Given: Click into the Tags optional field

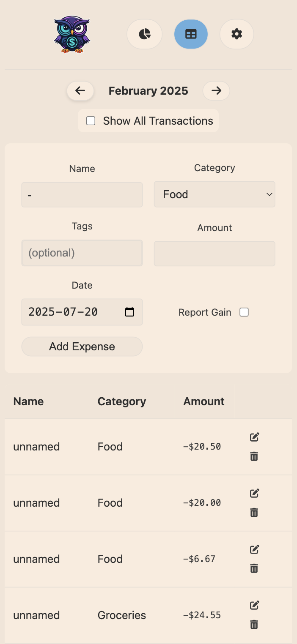Looking at the screenshot, I should (x=82, y=253).
